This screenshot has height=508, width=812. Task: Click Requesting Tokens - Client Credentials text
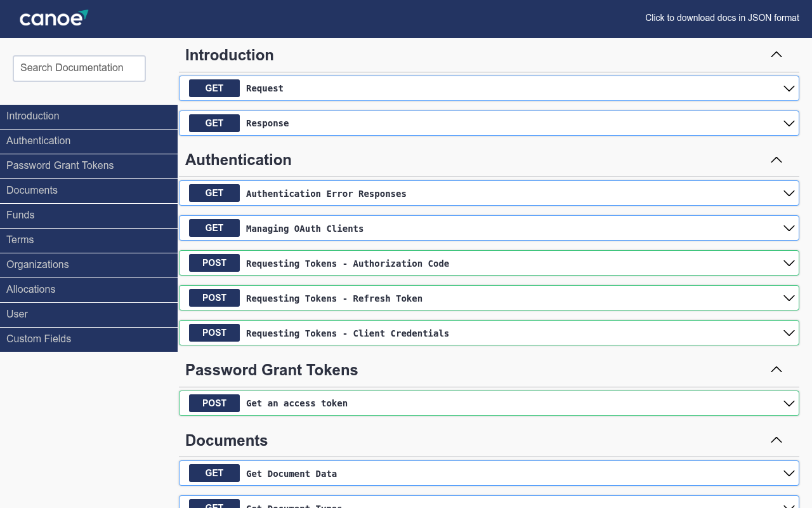(348, 333)
